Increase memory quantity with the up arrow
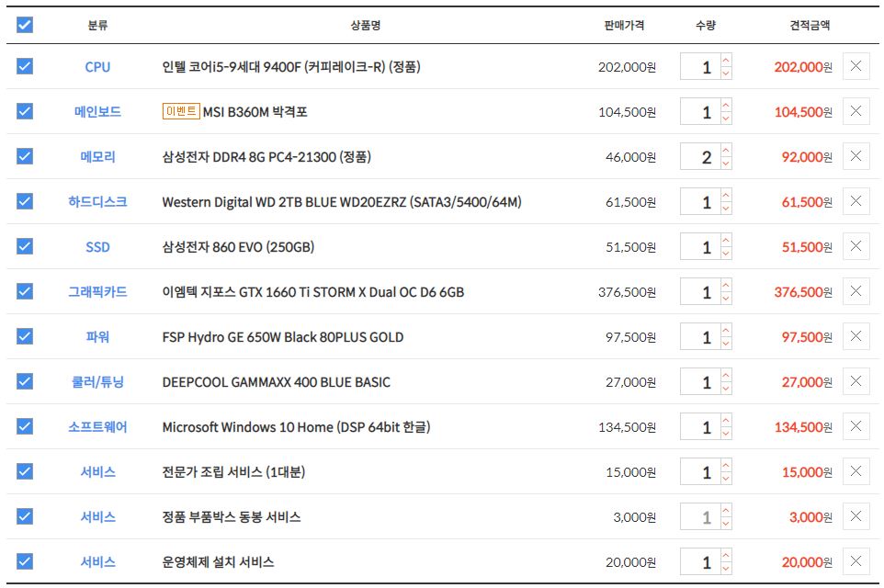Image resolution: width=884 pixels, height=588 pixels. [727, 150]
